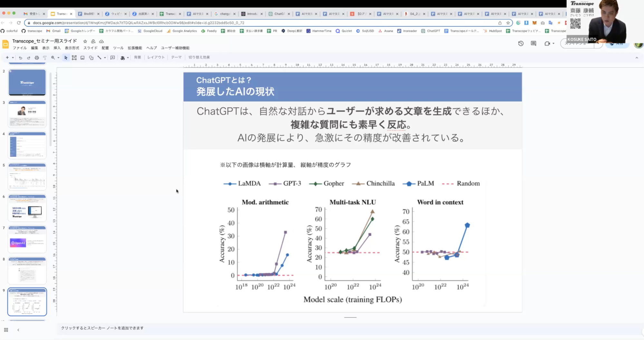Click the Paint format tool

click(x=45, y=57)
